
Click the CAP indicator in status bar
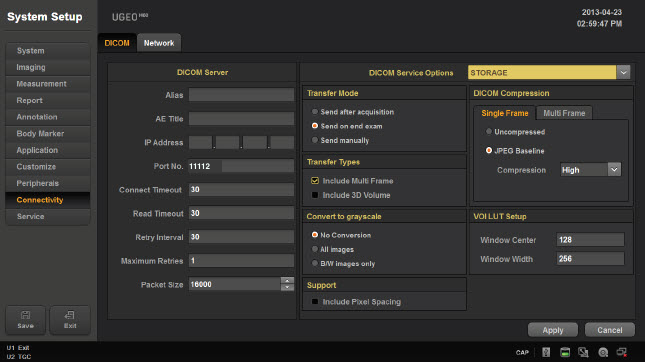[522, 353]
